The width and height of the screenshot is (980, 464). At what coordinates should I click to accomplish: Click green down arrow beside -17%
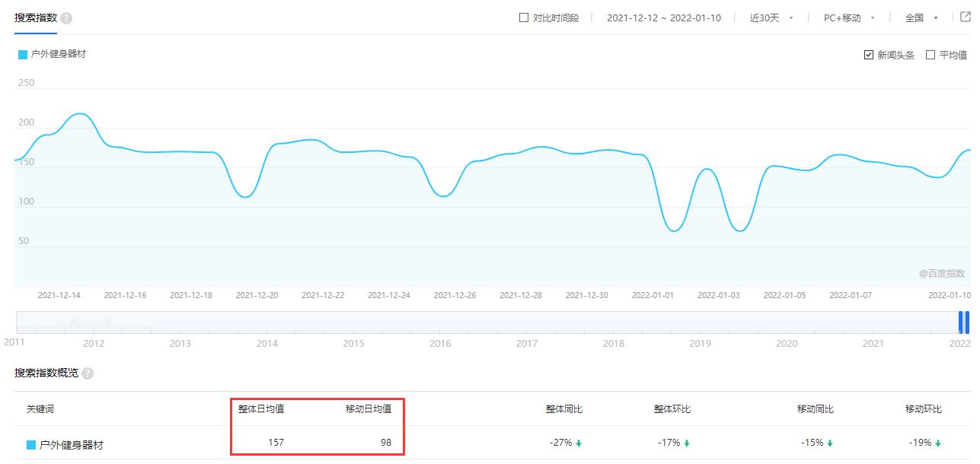coord(687,443)
